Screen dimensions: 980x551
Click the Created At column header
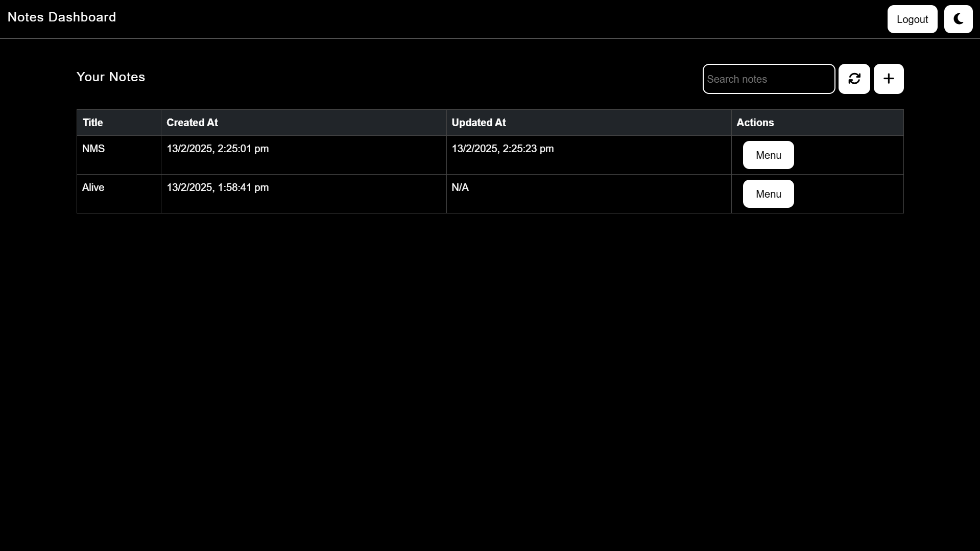(x=192, y=123)
